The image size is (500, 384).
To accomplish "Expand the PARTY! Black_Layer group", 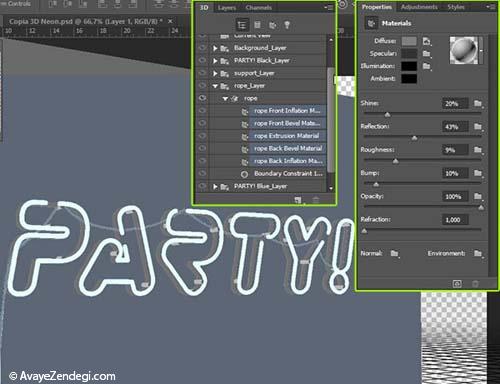I will 215,61.
